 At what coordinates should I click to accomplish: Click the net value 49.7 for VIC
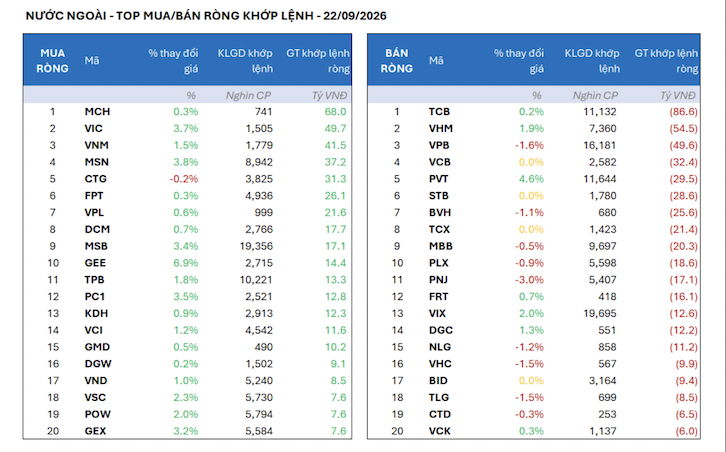tap(335, 128)
